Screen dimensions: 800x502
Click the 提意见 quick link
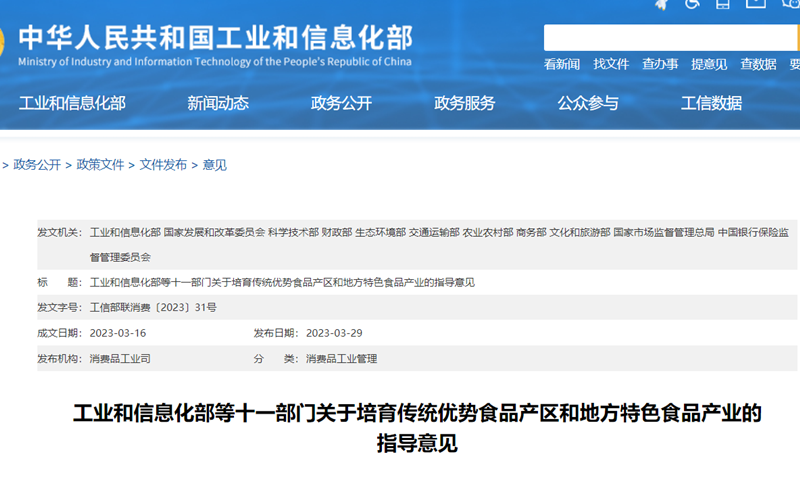click(709, 64)
